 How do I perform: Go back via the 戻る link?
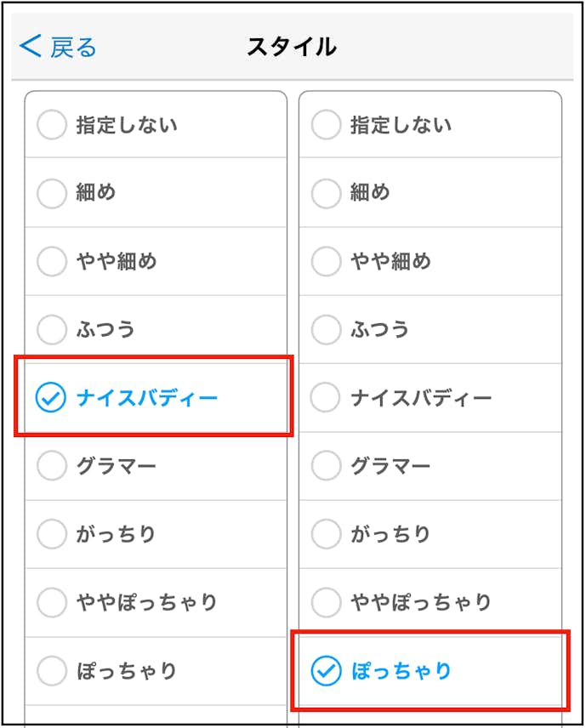pyautogui.click(x=73, y=47)
